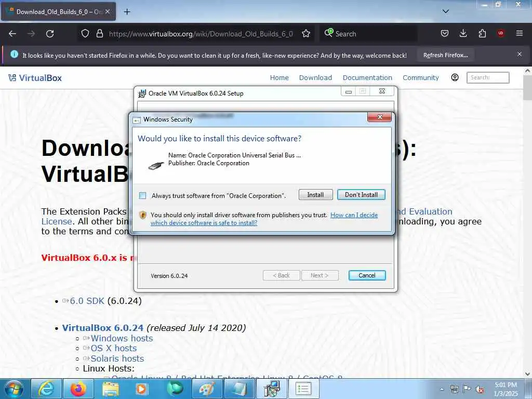Close the Windows Security dialog
Image resolution: width=532 pixels, height=399 pixels.
[379, 117]
